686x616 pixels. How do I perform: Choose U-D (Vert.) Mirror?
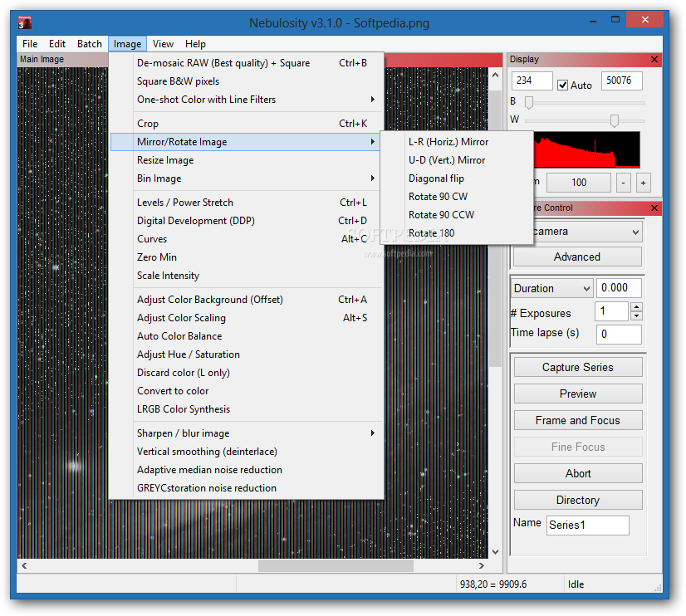pos(457,160)
